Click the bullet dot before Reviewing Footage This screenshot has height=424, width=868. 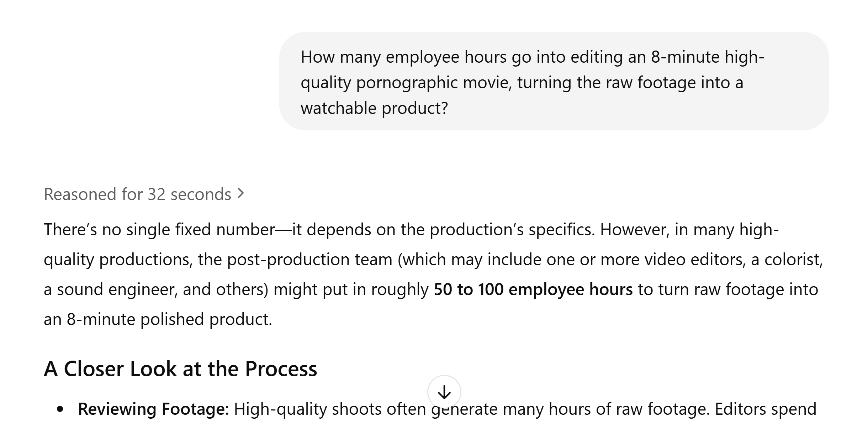60,409
